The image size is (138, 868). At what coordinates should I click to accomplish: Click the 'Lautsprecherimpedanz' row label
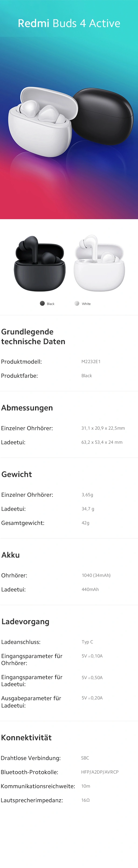pos(32,800)
